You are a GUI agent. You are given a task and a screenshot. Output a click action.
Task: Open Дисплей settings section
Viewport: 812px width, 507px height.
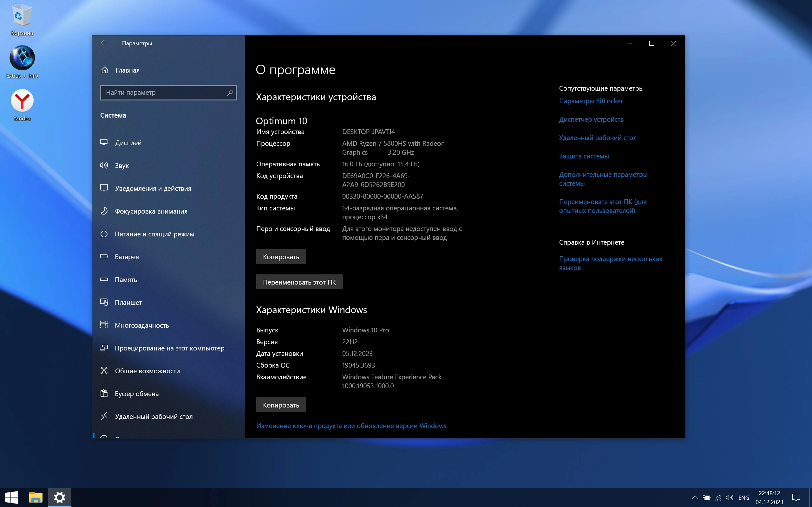pyautogui.click(x=128, y=143)
